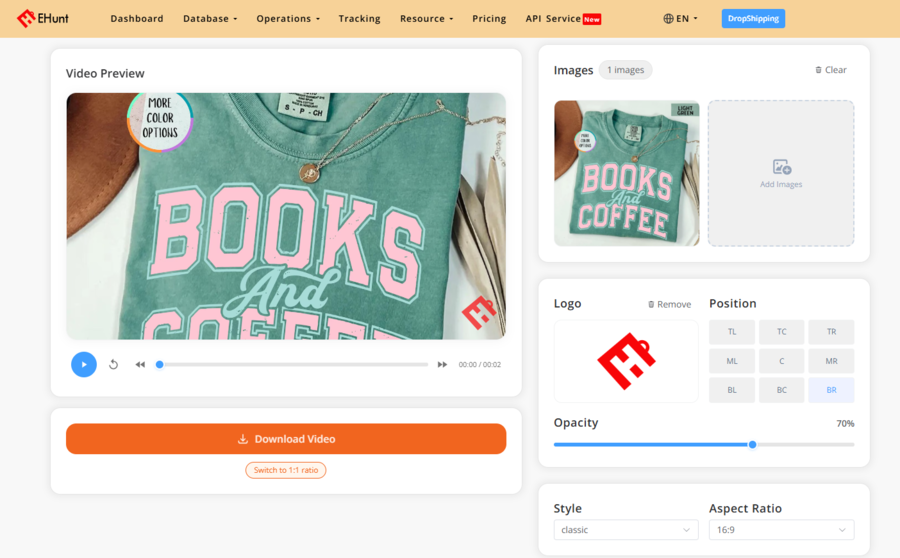Click the EHunt logo in header
The image size is (900, 558).
[42, 18]
